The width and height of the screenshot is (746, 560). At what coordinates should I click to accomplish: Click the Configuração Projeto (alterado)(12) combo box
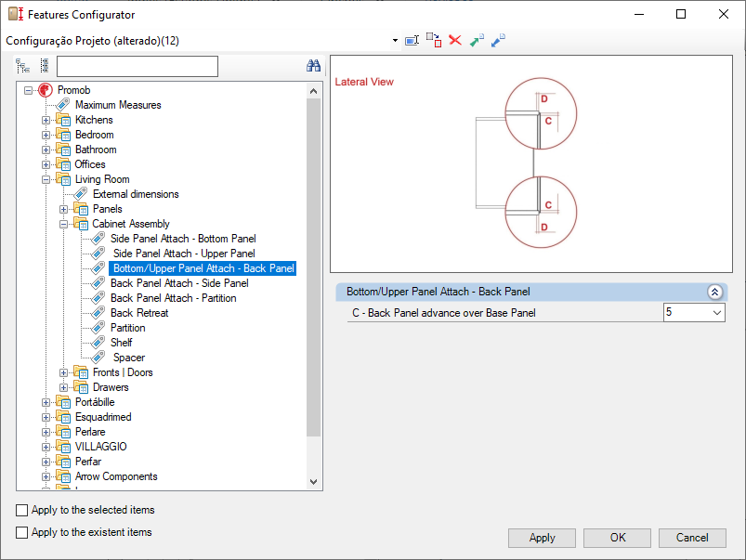pyautogui.click(x=203, y=41)
